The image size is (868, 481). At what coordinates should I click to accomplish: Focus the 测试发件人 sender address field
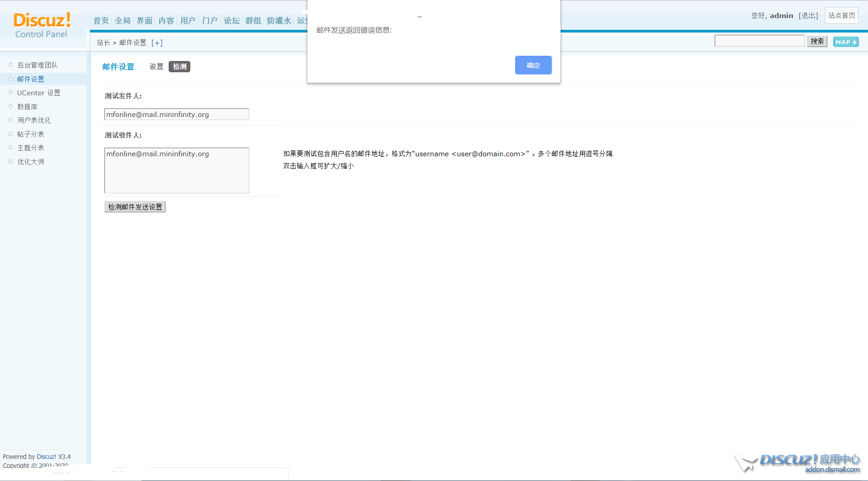(x=176, y=114)
